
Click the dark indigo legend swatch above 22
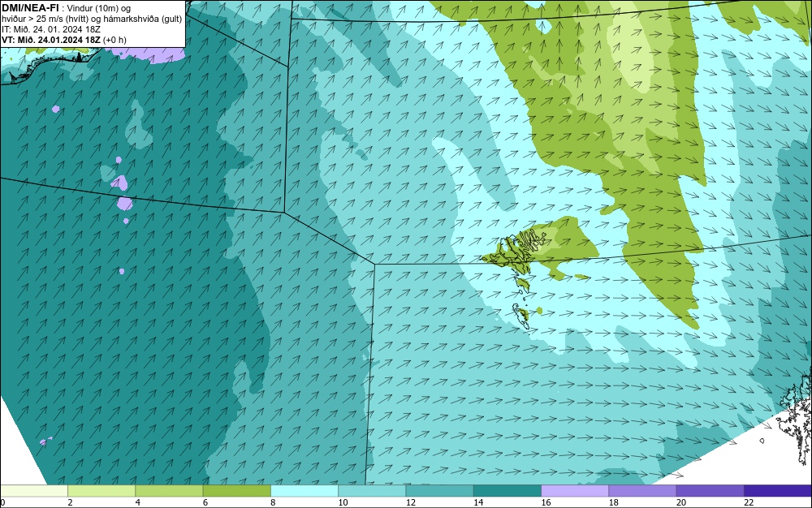(778, 490)
